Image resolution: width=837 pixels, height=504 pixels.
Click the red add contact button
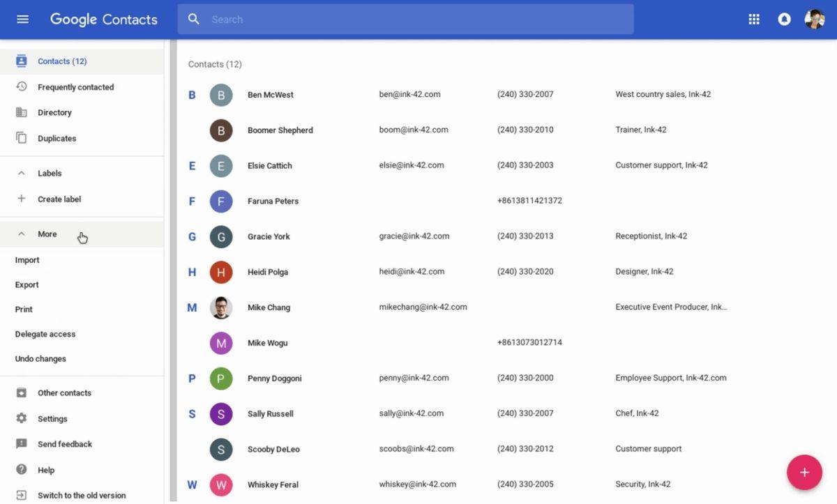click(804, 472)
